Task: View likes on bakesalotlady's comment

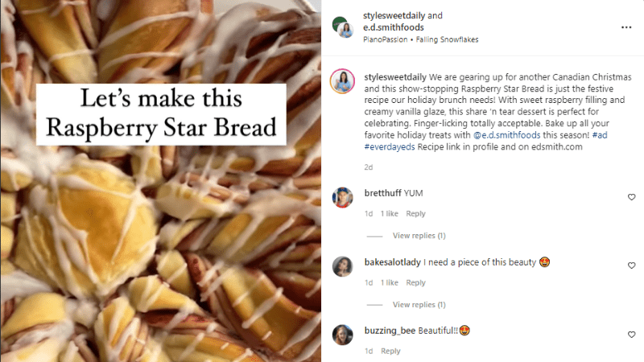Action: click(x=390, y=282)
